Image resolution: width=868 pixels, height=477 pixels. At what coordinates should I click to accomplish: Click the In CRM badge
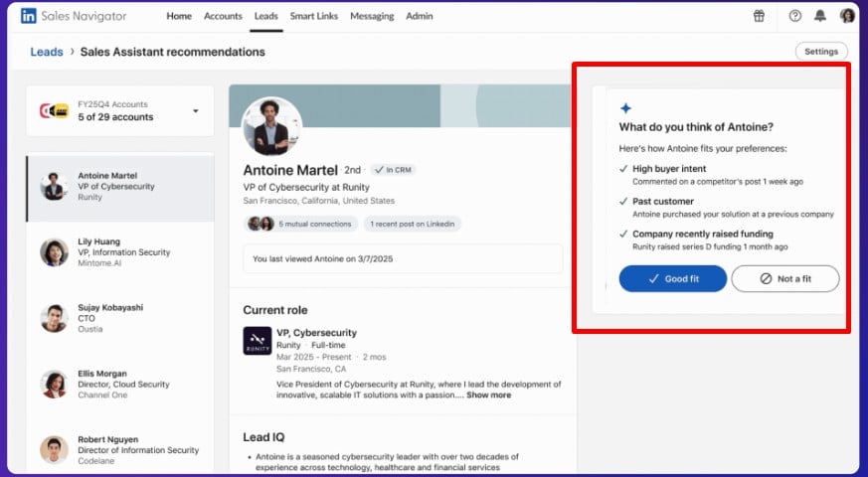[393, 170]
